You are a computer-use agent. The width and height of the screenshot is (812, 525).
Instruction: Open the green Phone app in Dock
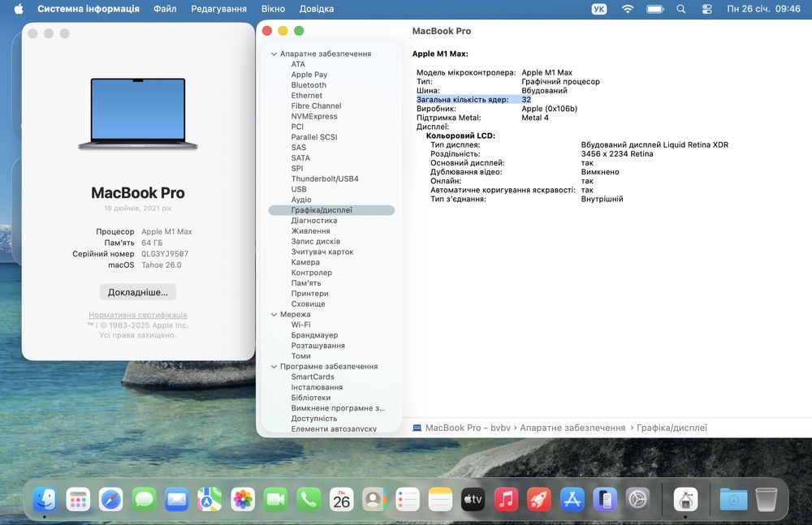309,500
